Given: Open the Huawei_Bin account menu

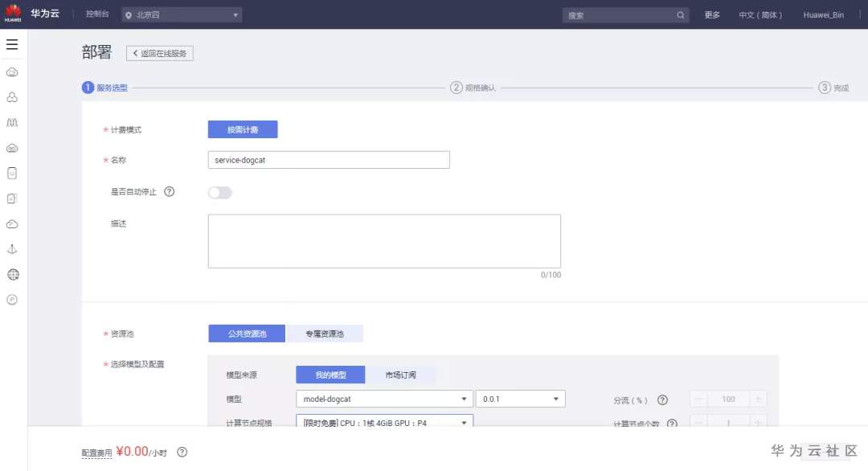Looking at the screenshot, I should pyautogui.click(x=824, y=15).
